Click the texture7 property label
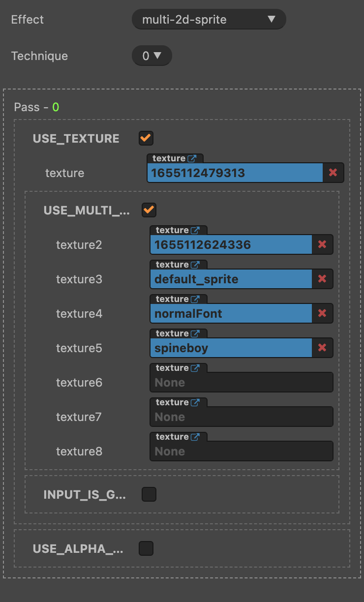 pyautogui.click(x=79, y=417)
